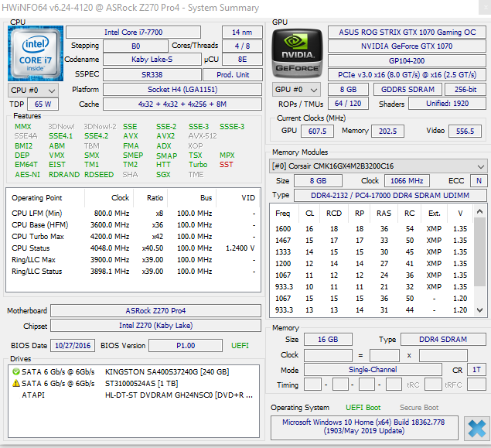The width and height of the screenshot is (491, 448).
Task: Click the Single-Channel mode field
Action: (373, 370)
